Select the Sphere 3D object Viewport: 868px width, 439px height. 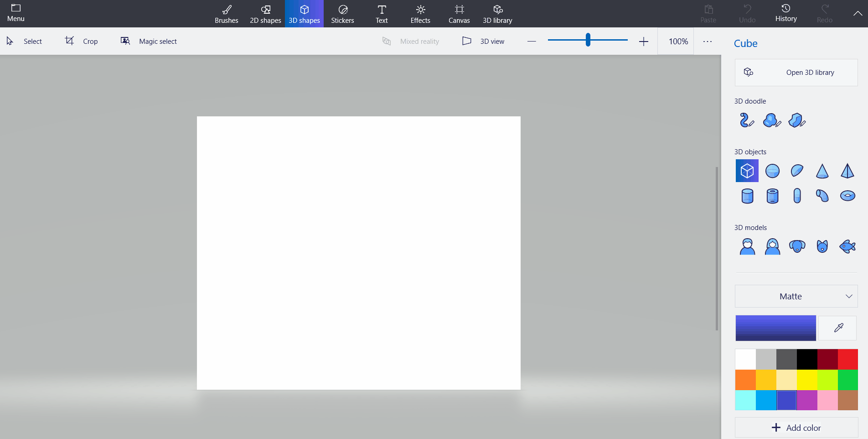[772, 171]
